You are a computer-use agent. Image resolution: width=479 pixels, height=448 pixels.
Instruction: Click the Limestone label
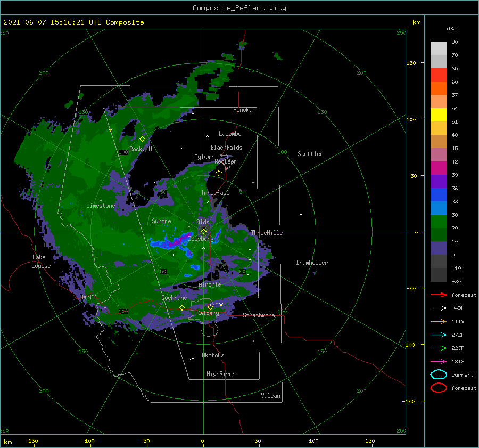[101, 206]
